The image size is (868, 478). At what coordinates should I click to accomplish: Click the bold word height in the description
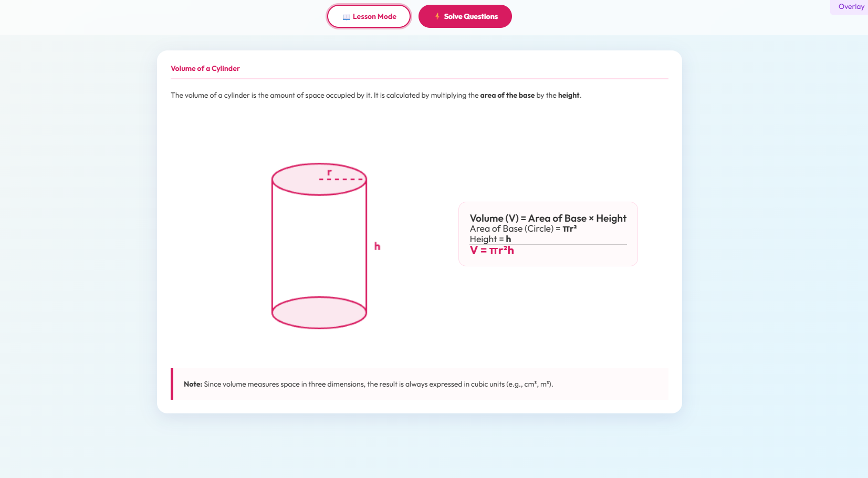click(x=569, y=95)
